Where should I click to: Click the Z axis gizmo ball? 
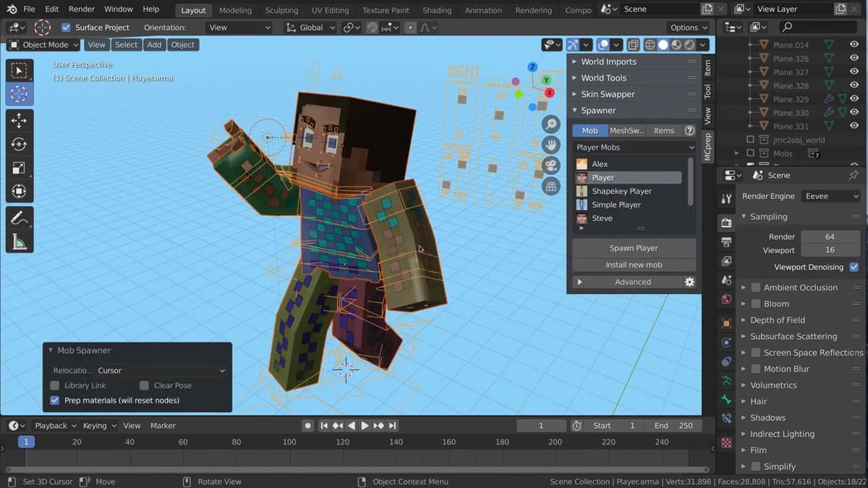(x=532, y=67)
